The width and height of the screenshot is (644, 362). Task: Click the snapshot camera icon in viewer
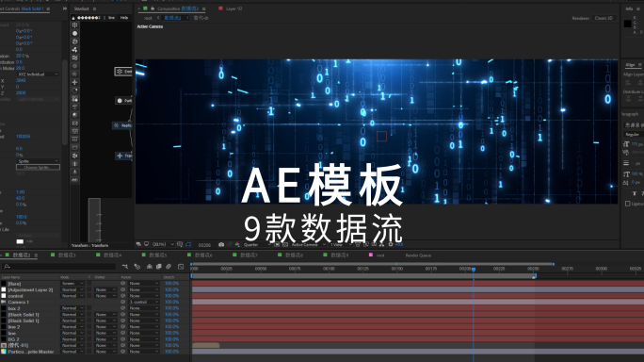point(221,244)
